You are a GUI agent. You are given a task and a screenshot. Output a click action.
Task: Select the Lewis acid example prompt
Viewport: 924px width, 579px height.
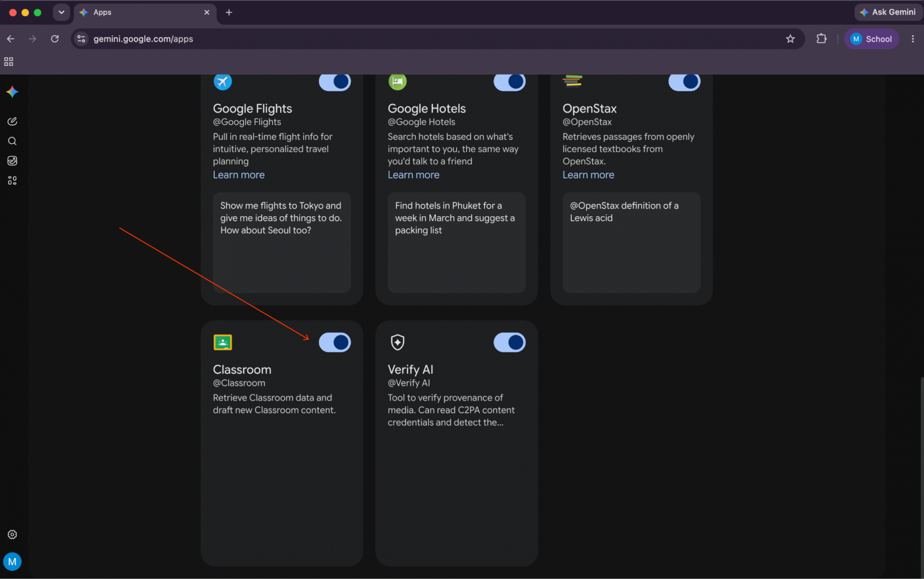pos(632,243)
